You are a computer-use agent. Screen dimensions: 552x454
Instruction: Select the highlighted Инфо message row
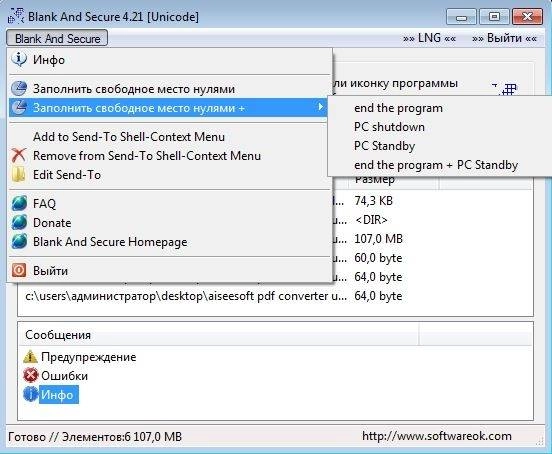click(x=51, y=395)
